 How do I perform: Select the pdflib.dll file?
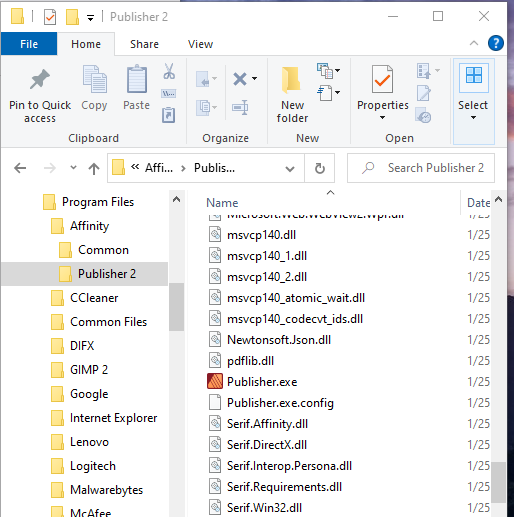click(x=250, y=361)
